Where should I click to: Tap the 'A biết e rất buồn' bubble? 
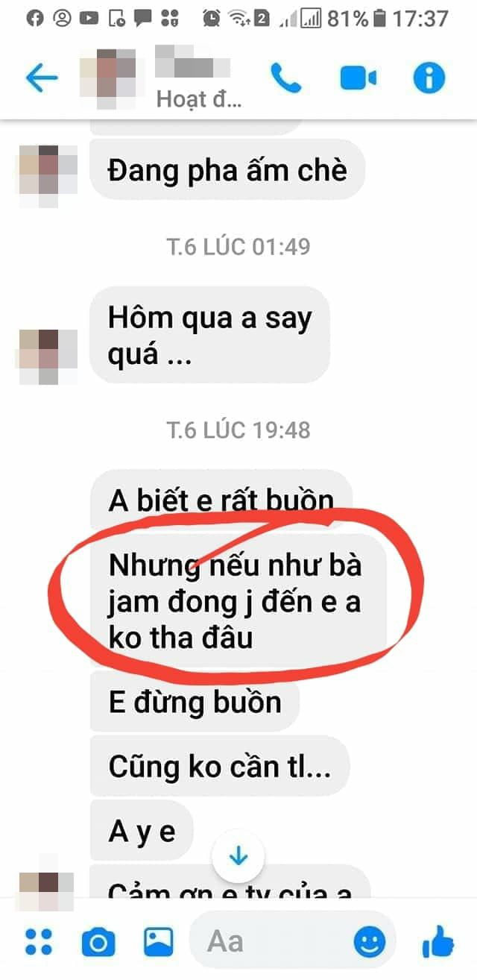[221, 500]
